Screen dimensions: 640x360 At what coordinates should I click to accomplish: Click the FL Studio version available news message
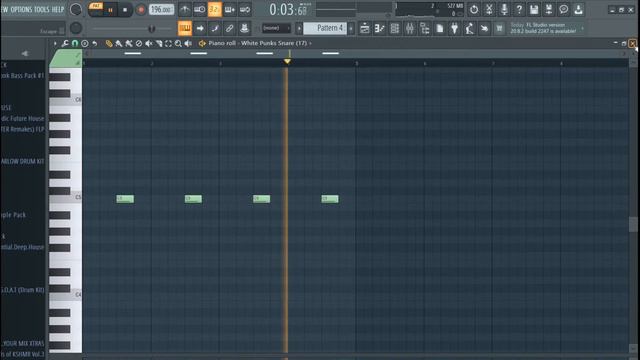(x=543, y=28)
